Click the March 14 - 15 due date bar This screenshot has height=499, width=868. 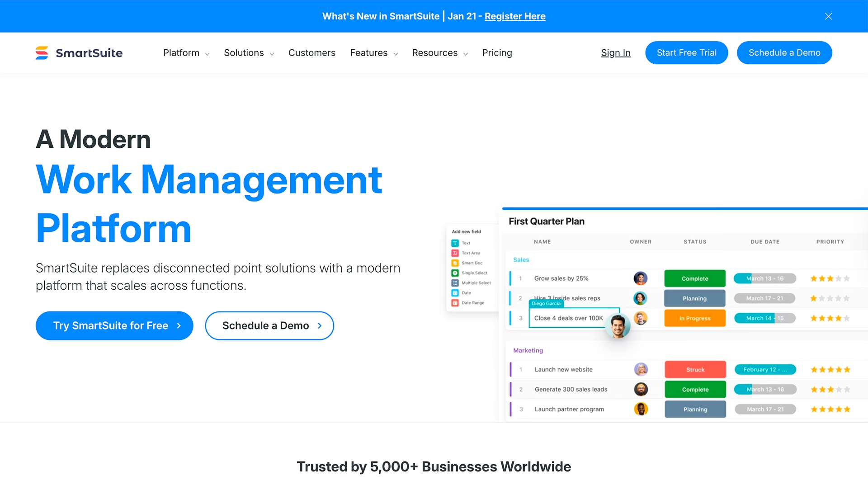(x=765, y=318)
